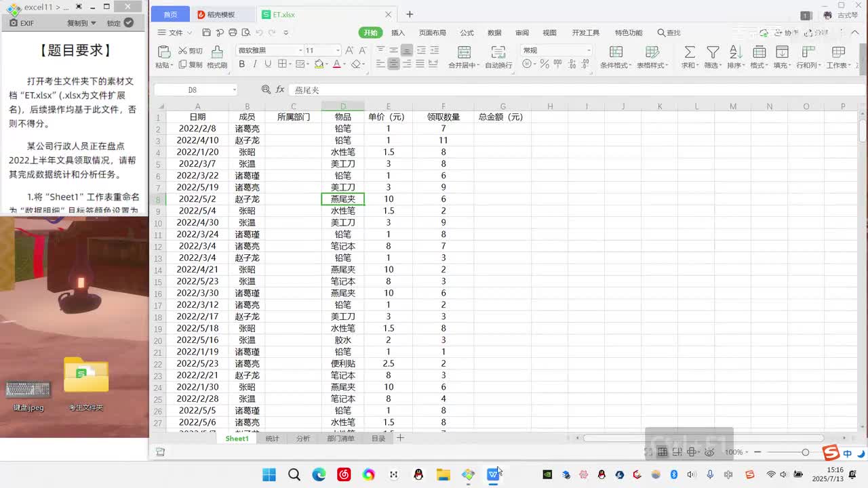Open the 公式 ribbon tab

[x=467, y=33]
